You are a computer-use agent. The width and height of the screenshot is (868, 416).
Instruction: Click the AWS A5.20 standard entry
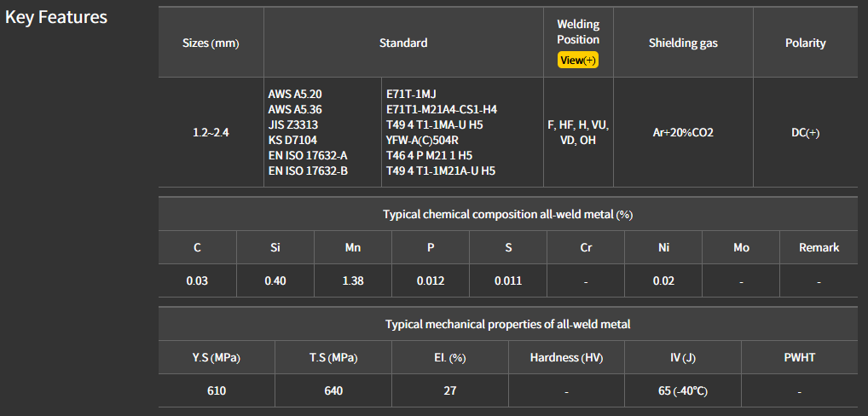[295, 94]
